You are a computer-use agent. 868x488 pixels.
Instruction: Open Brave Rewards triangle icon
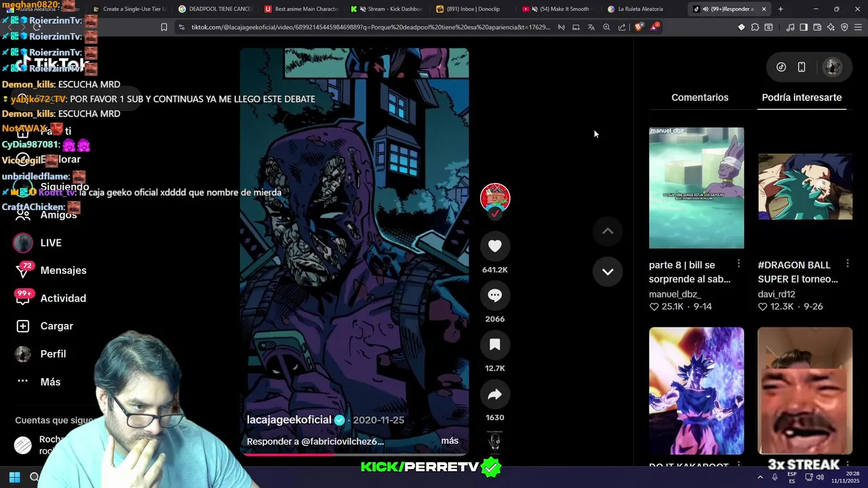tap(654, 27)
